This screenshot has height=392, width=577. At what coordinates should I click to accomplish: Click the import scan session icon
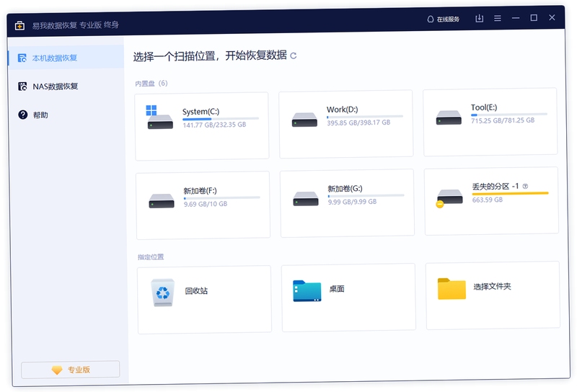click(479, 18)
